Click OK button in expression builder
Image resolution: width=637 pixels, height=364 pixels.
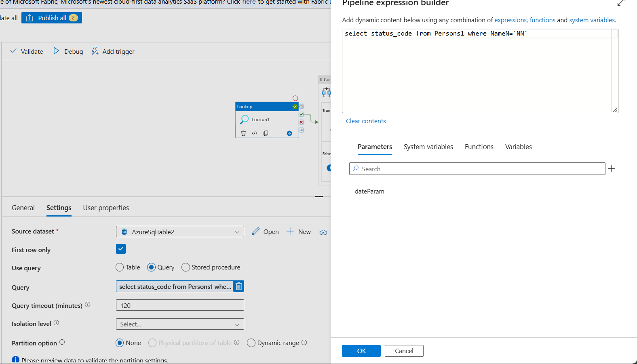(361, 351)
